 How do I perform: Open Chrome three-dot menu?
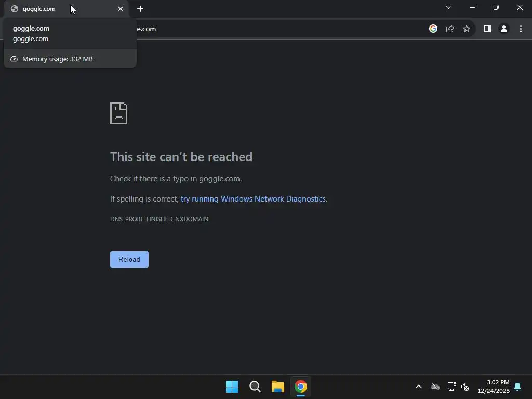click(x=521, y=29)
